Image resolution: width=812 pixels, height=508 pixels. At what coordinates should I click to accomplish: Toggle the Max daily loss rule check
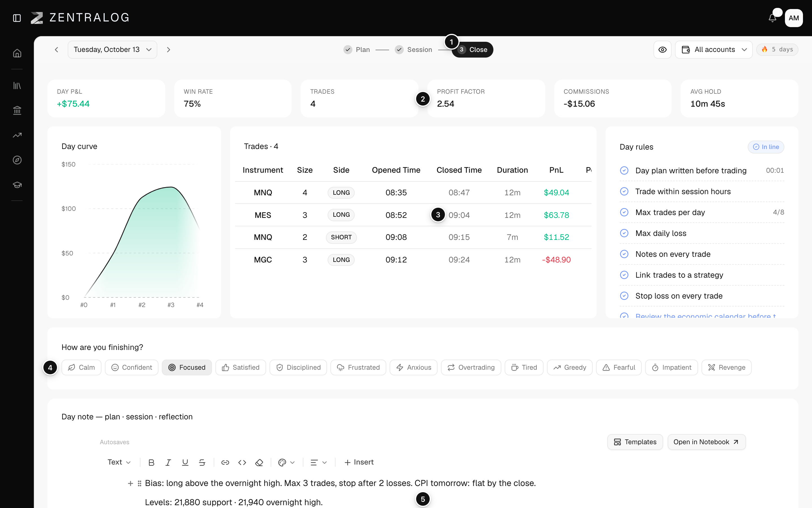(x=624, y=233)
